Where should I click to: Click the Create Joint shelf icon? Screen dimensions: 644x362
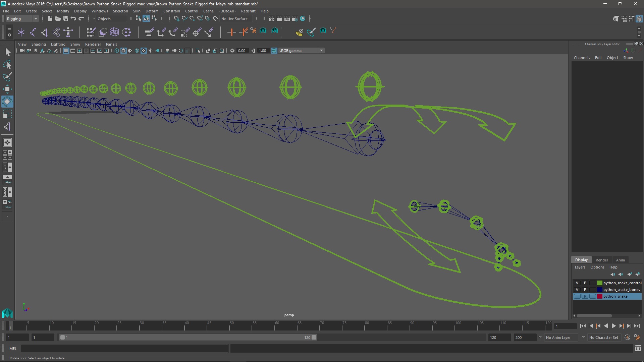coord(33,32)
